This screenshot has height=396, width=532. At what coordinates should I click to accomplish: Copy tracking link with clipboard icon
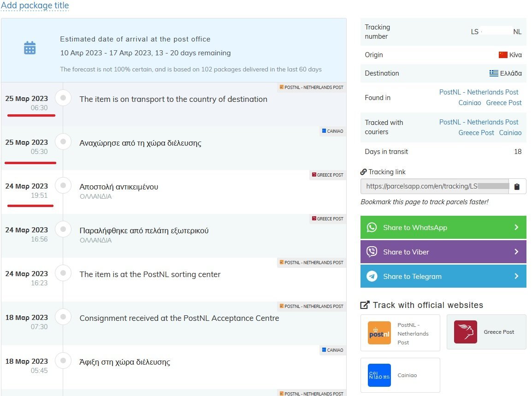517,187
